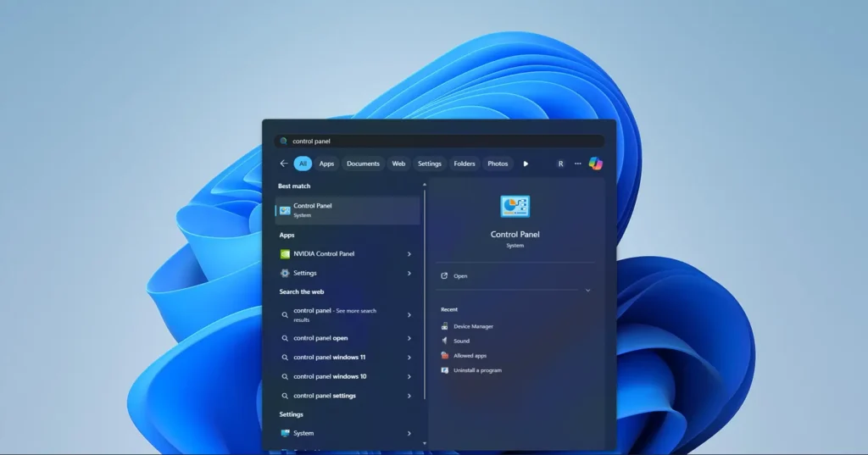Select the 'control panel settings' suggestion
This screenshot has height=455, width=868.
[348, 396]
